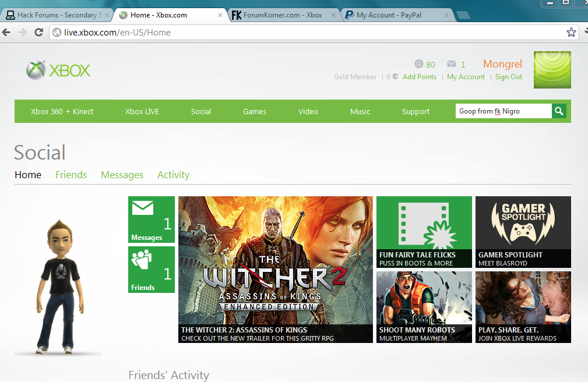This screenshot has height=382, width=588.
Task: Click the Social page heading
Action: click(40, 153)
